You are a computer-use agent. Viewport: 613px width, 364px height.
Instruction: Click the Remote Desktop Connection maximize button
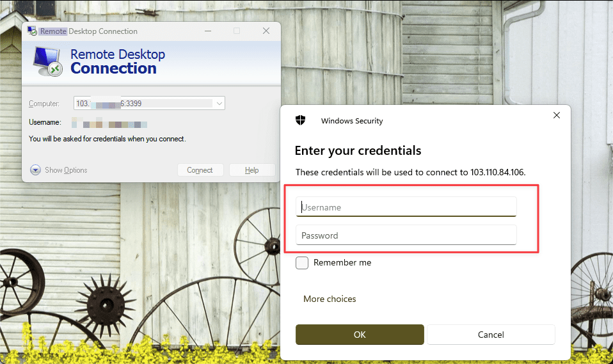(x=237, y=31)
